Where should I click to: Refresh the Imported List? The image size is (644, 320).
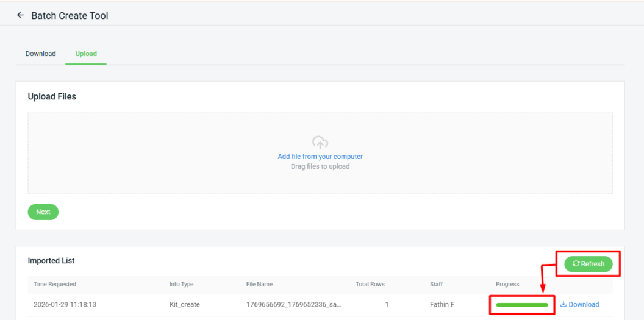click(x=589, y=264)
